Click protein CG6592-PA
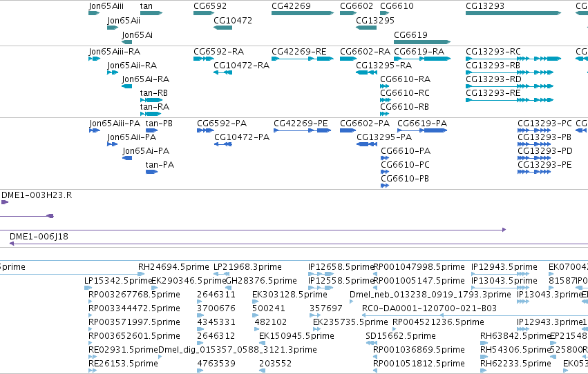This screenshot has width=588, height=374. point(205,130)
